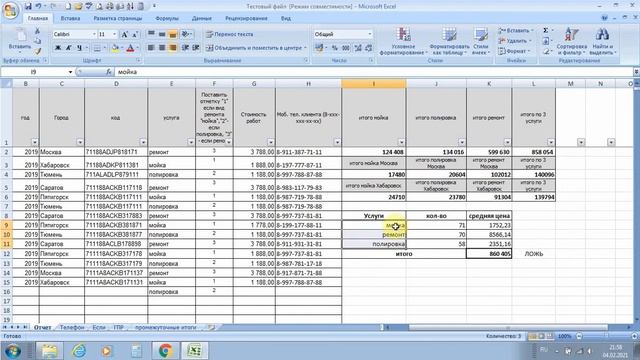Switch to the Данные ribbon tab
The image size is (640, 360).
[x=202, y=18]
